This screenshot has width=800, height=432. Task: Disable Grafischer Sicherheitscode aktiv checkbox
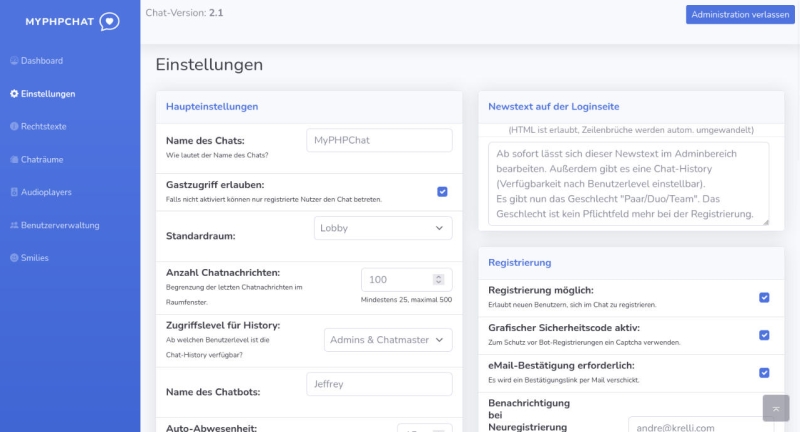[764, 335]
